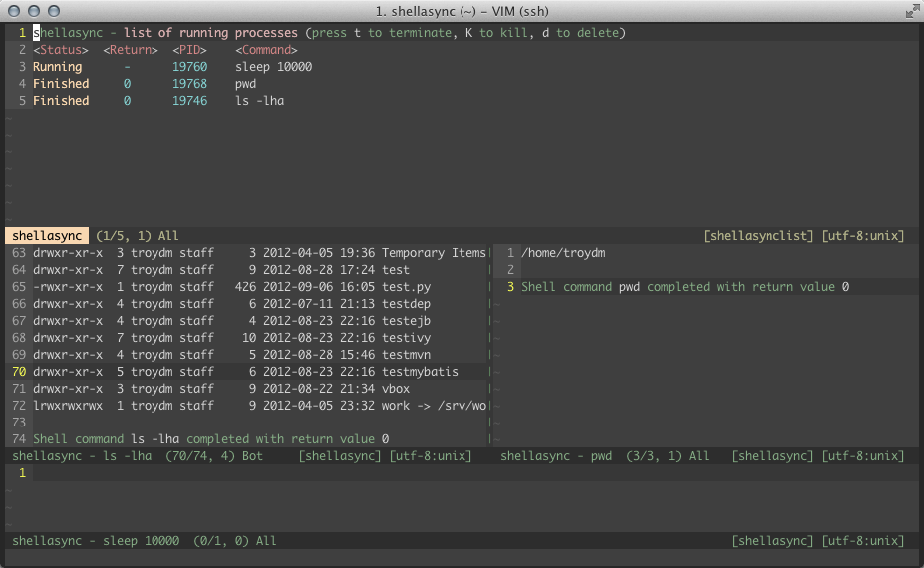Click line number 70 in ls output
924x568 pixels.
coord(19,372)
